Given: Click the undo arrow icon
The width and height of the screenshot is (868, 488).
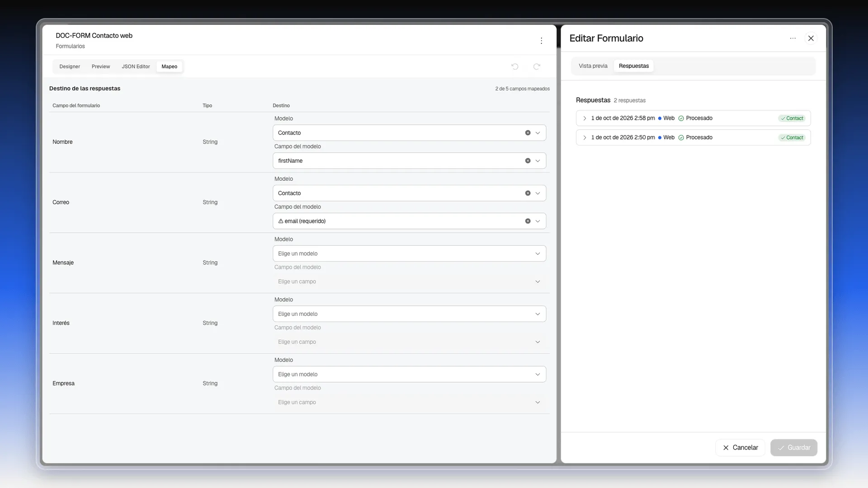Looking at the screenshot, I should pyautogui.click(x=515, y=66).
